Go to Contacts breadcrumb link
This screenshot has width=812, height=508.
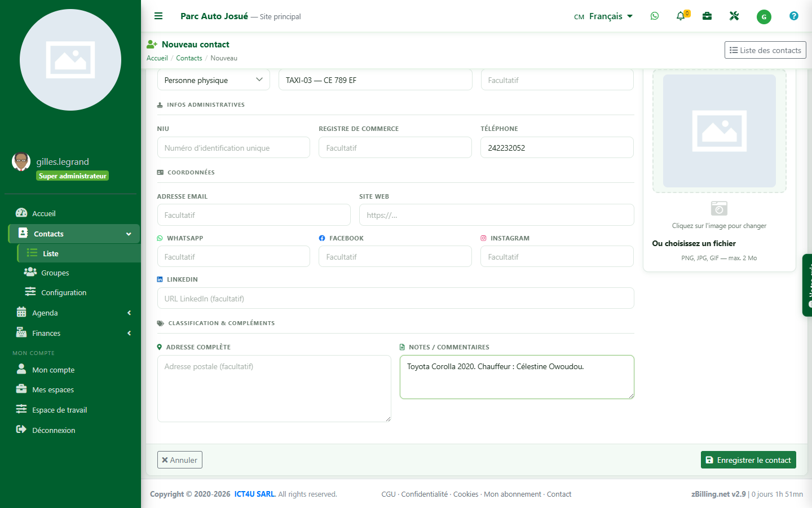pyautogui.click(x=189, y=58)
